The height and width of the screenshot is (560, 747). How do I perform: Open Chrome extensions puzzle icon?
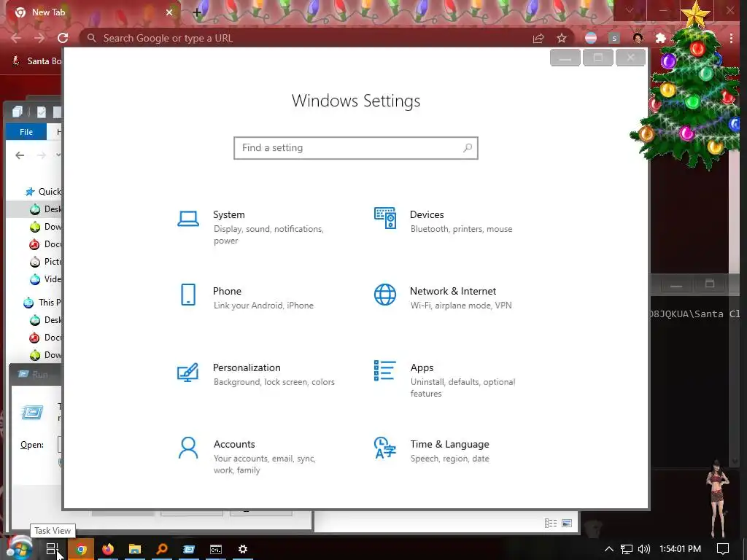(x=661, y=38)
